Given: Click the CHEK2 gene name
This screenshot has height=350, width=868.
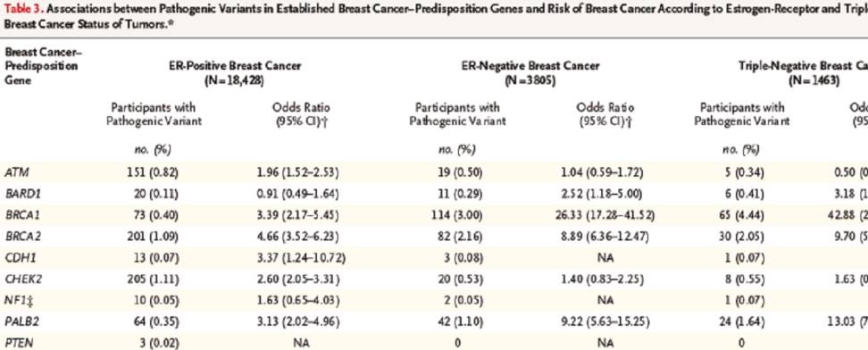Looking at the screenshot, I should [x=18, y=278].
